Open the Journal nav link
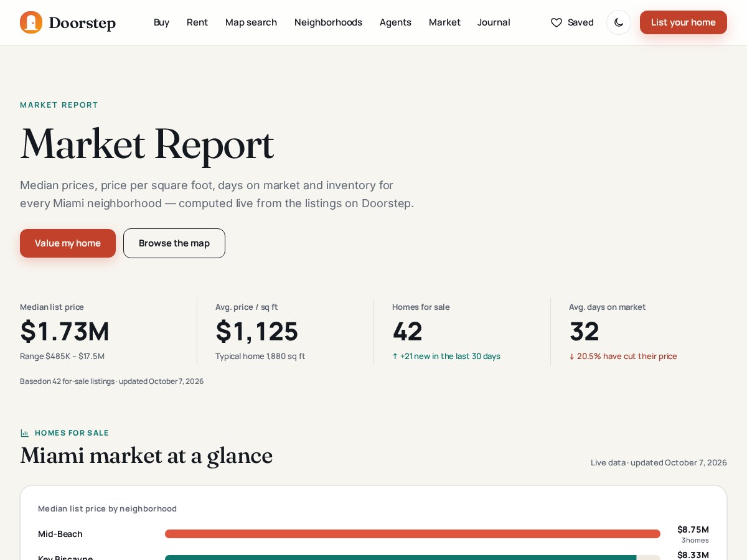The image size is (747, 560). [494, 22]
